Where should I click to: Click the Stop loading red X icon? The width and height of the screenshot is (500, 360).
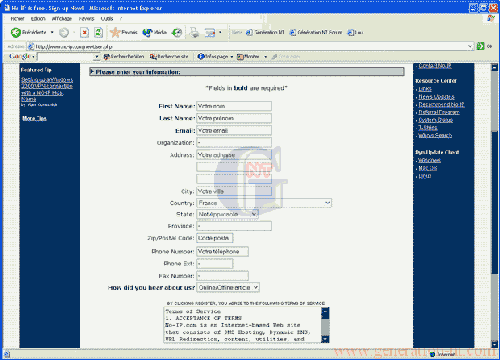[85, 32]
